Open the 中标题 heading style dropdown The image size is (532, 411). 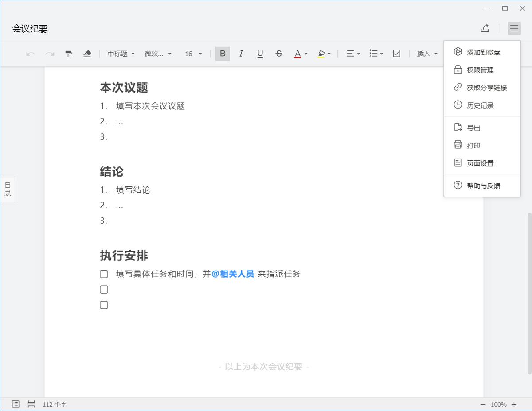point(120,54)
